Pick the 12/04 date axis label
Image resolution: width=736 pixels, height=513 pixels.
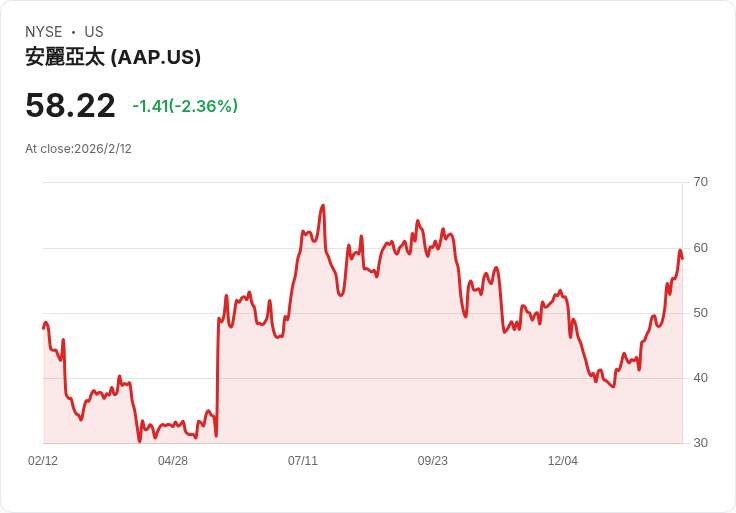click(x=563, y=461)
